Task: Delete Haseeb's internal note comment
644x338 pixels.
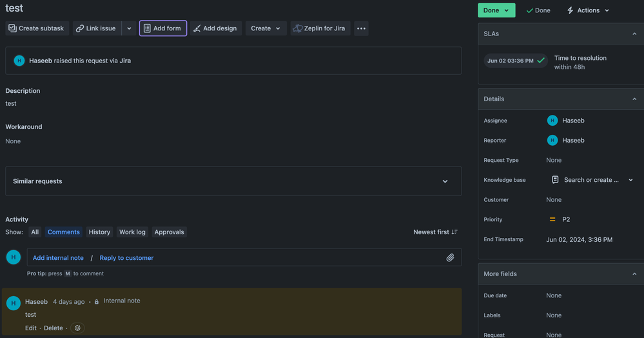Action: click(54, 328)
